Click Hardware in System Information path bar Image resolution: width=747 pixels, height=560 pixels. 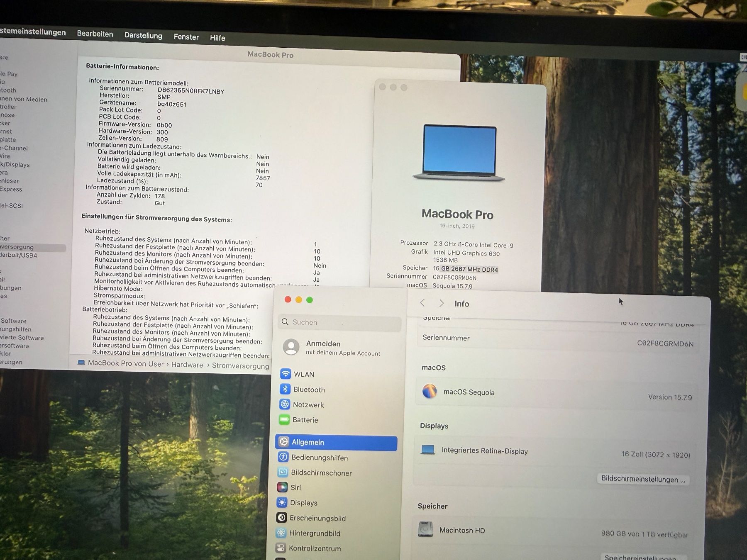(x=187, y=365)
